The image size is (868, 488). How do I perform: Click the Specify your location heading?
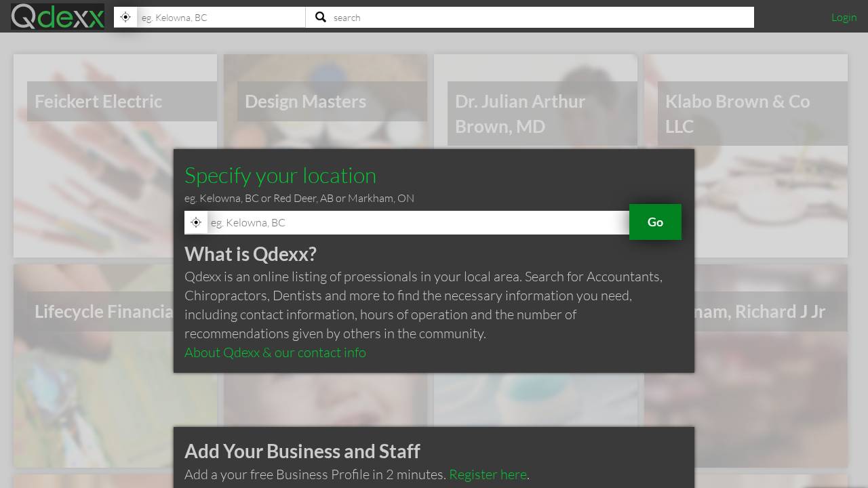tap(280, 175)
